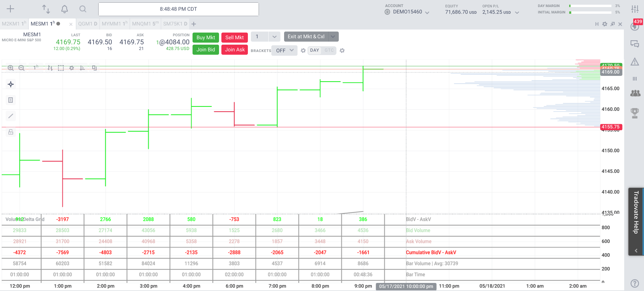Click the quantity input field showing 1
644x291 pixels.
tap(260, 37)
